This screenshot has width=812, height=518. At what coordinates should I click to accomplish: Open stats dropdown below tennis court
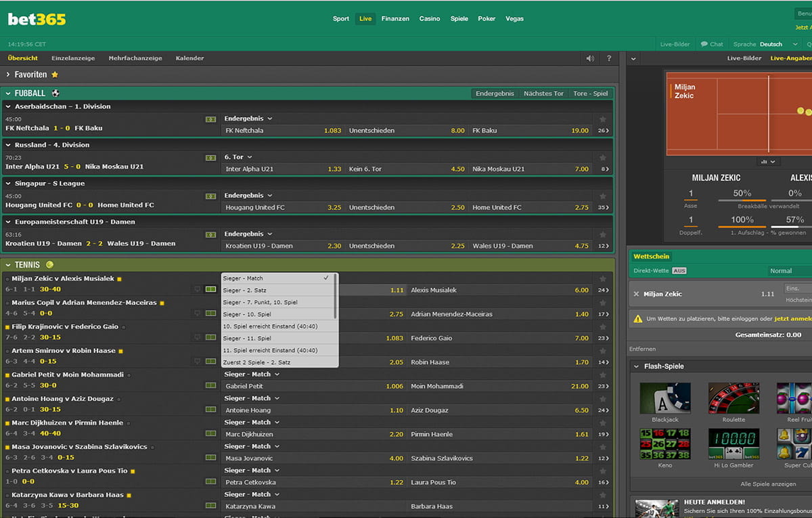click(x=768, y=162)
